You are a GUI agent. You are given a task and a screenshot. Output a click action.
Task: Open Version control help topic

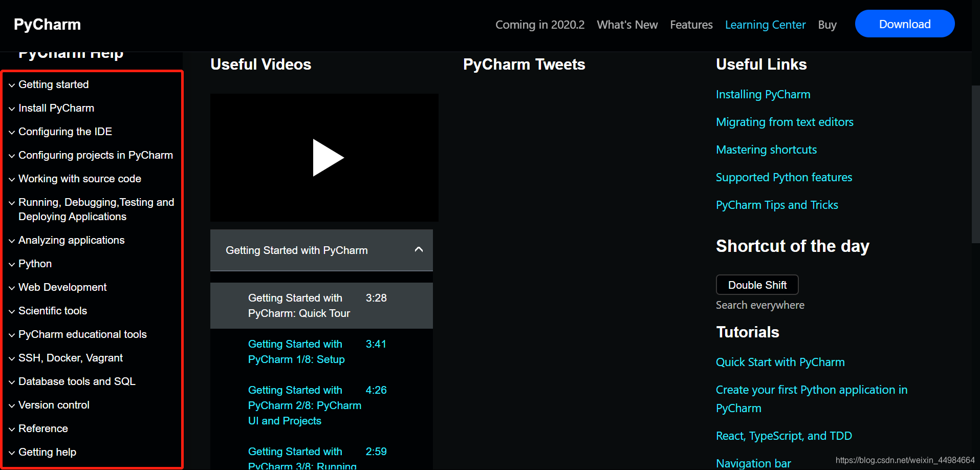[54, 405]
